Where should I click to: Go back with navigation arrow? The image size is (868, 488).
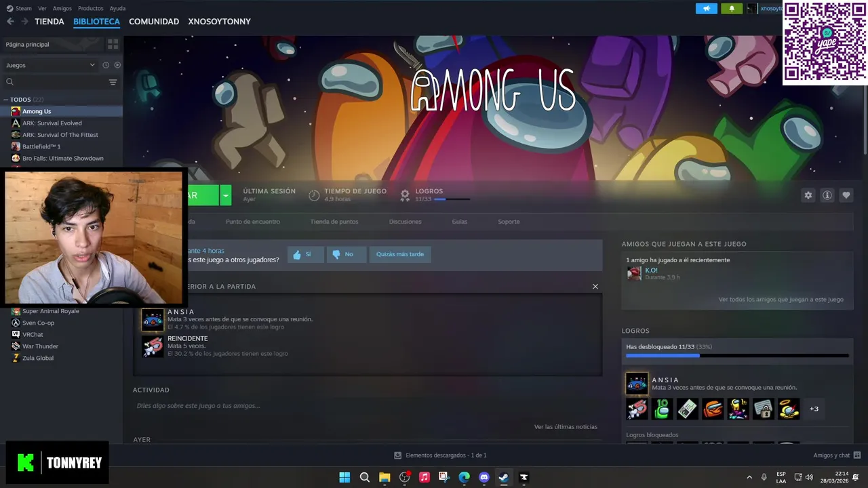10,22
